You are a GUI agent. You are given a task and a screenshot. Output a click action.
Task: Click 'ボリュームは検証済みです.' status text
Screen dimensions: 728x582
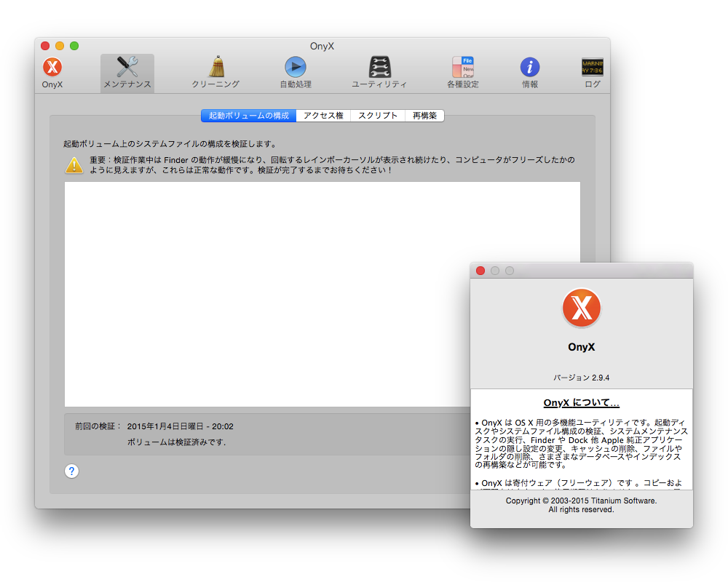[176, 442]
